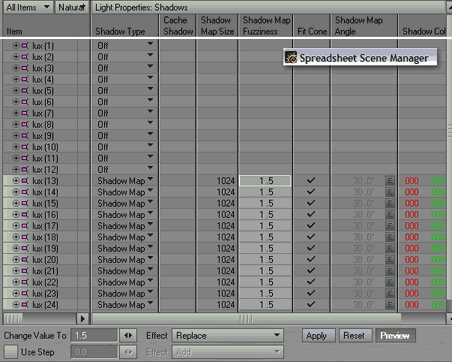Open envelope E button for lux (13) angle
Viewport: 452px width, 362px height.
tap(390, 181)
